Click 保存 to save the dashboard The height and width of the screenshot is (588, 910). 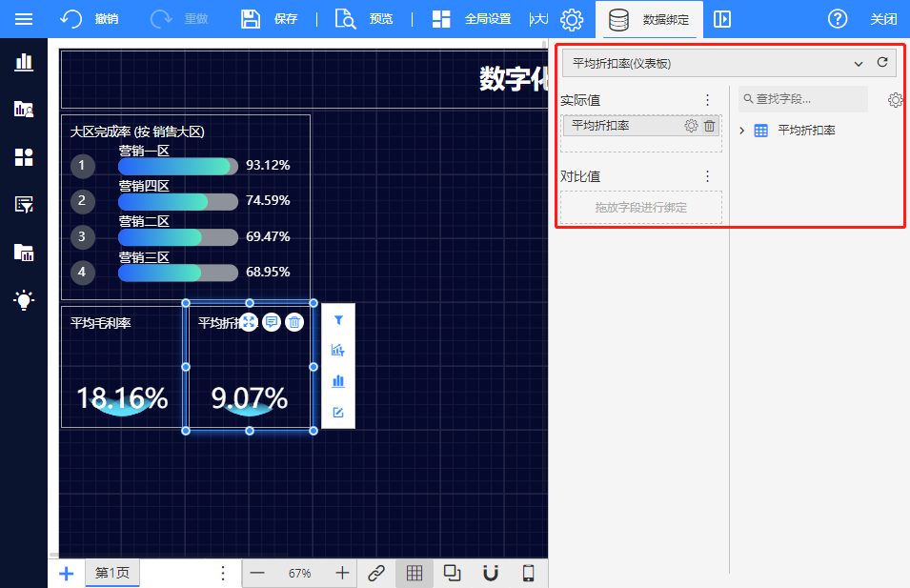(x=270, y=19)
